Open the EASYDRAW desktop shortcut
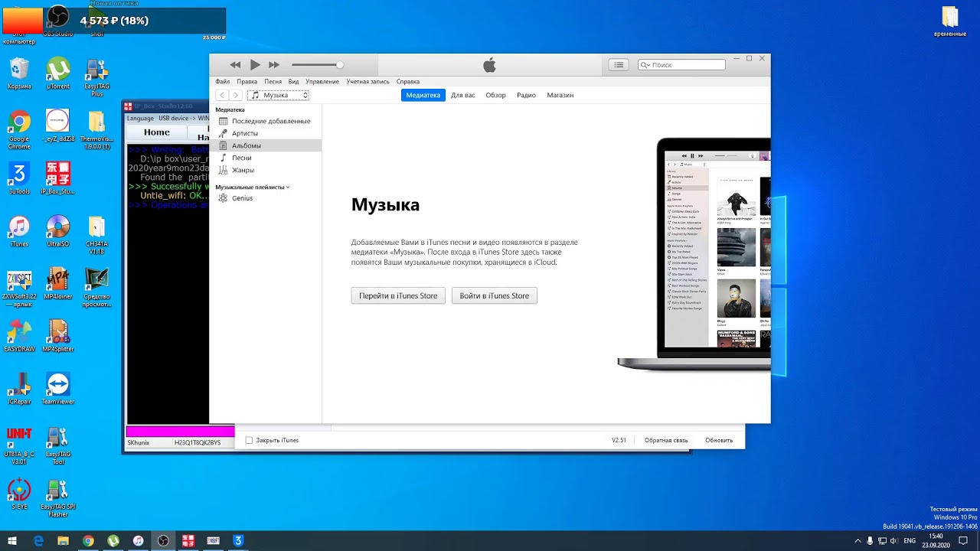 [x=19, y=336]
